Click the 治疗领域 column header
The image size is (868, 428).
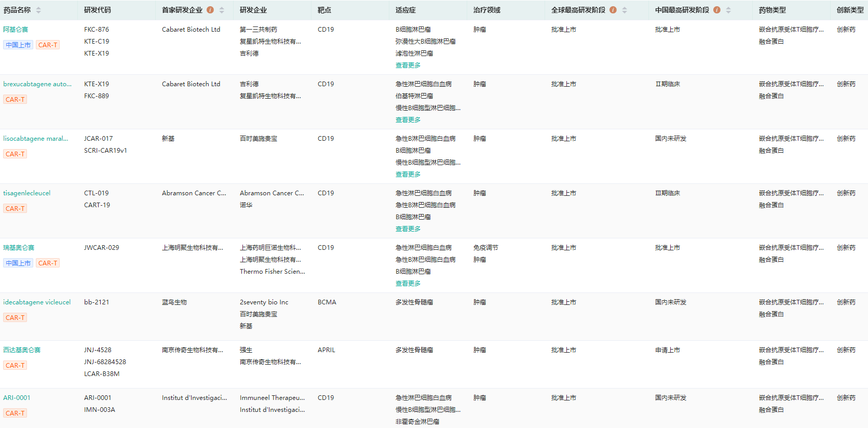487,10
